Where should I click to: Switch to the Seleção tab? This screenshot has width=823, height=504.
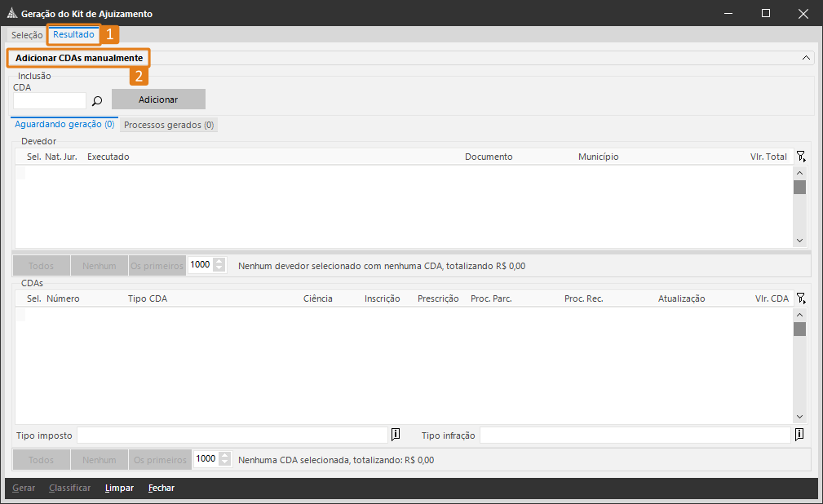coord(27,35)
